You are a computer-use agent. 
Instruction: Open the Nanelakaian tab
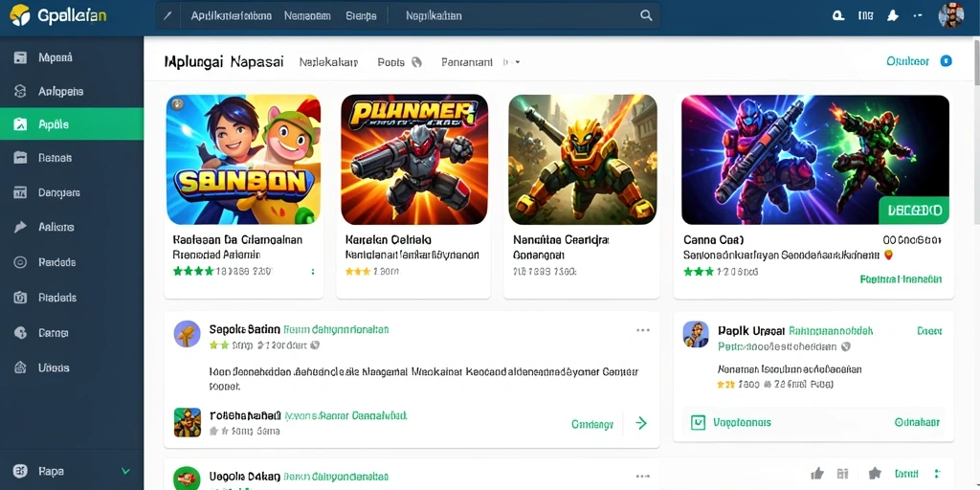pos(328,62)
